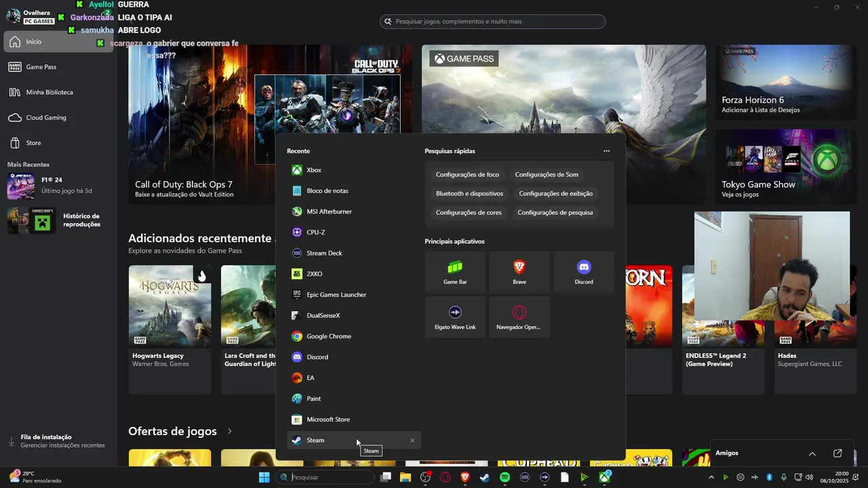Open weather widget on taskbar
Screen dimensions: 868x488
[x=34, y=477]
